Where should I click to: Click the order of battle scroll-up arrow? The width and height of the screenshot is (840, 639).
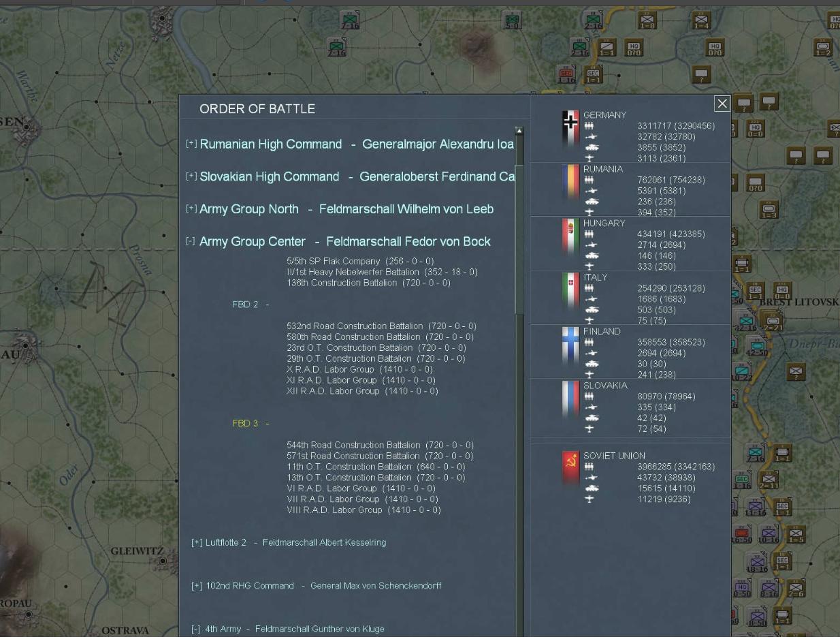pyautogui.click(x=519, y=130)
